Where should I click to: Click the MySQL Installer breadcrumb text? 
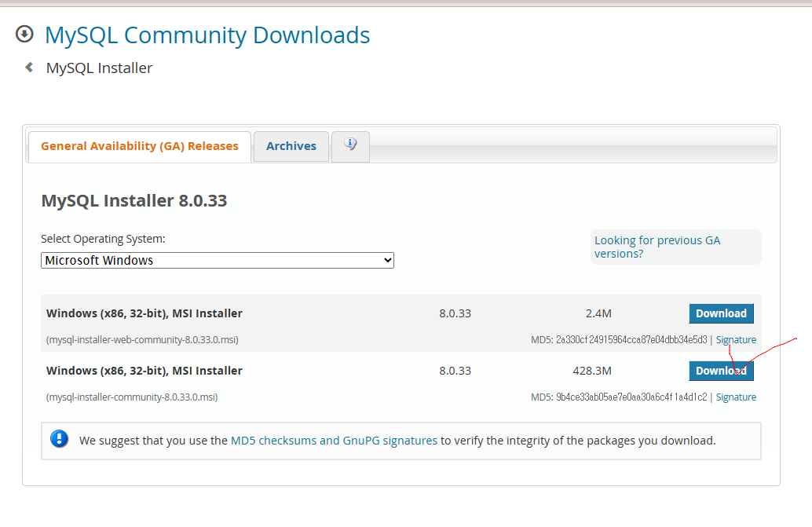100,68
